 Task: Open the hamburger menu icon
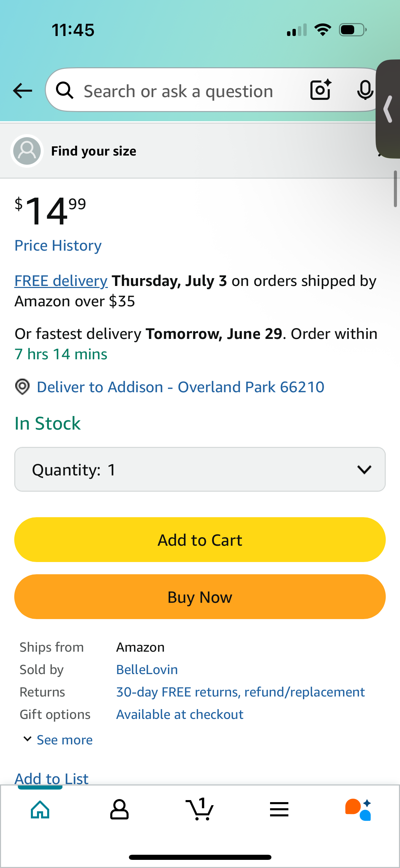279,809
